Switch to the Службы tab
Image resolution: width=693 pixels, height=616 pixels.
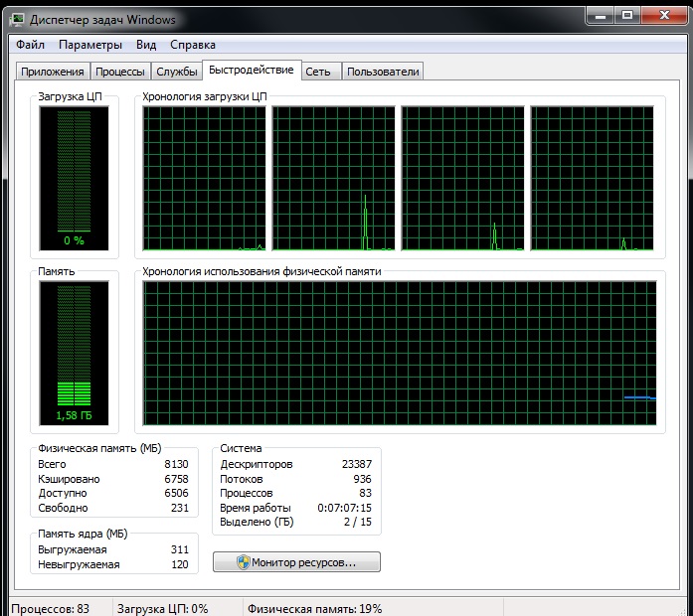point(177,72)
